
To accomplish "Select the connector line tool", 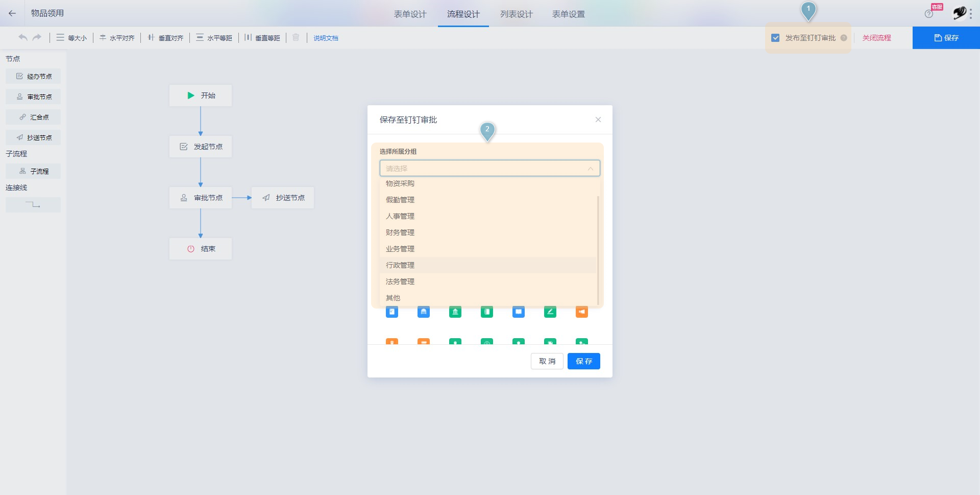I will (x=33, y=205).
